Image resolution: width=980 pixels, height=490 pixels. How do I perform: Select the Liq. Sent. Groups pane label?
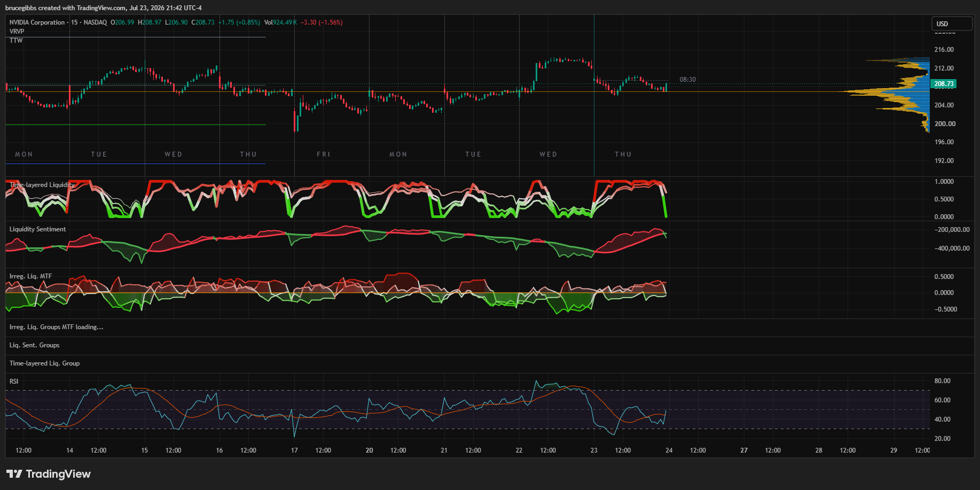34,345
